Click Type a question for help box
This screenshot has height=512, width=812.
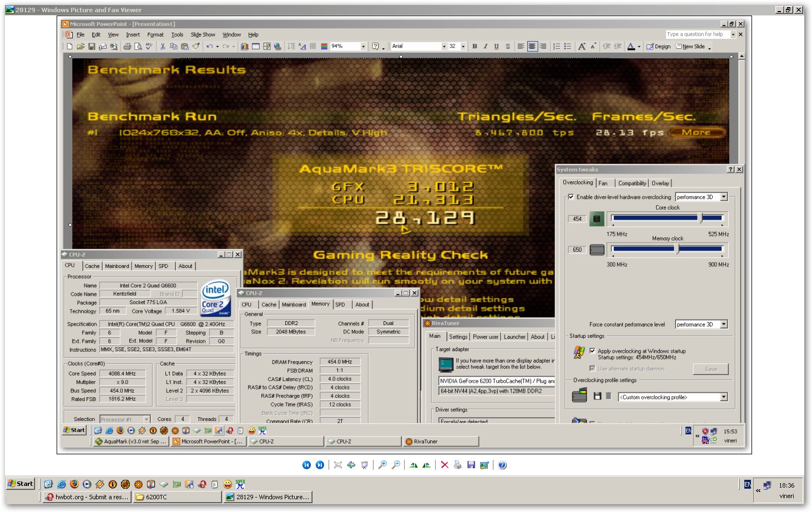click(x=698, y=34)
